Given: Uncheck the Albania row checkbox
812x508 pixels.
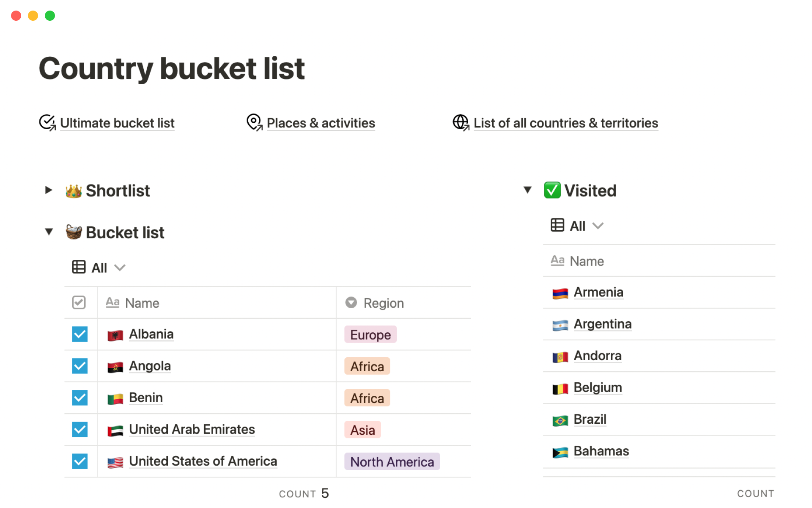Looking at the screenshot, I should click(x=80, y=334).
